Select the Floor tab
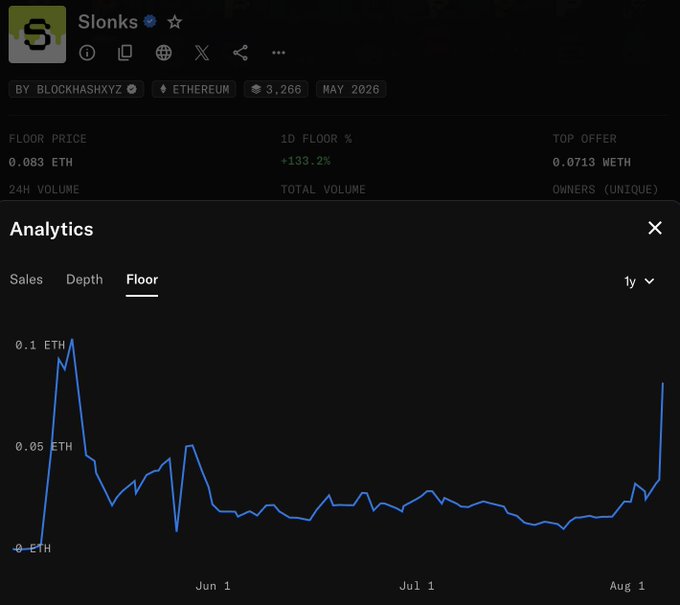This screenshot has width=680, height=605. [142, 280]
